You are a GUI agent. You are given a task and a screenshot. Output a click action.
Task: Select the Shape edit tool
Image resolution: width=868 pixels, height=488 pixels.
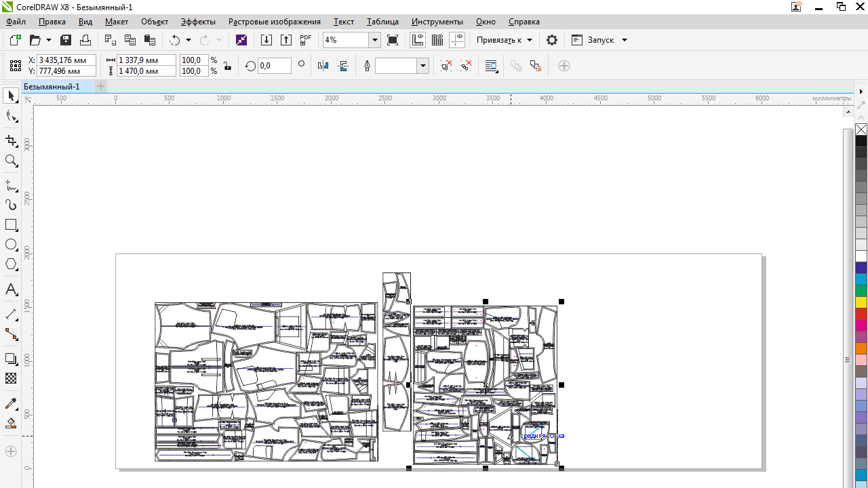(x=11, y=117)
